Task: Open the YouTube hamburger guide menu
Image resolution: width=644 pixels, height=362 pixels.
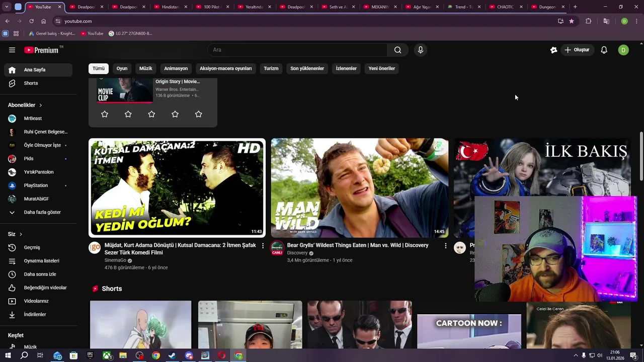Action: (x=12, y=50)
